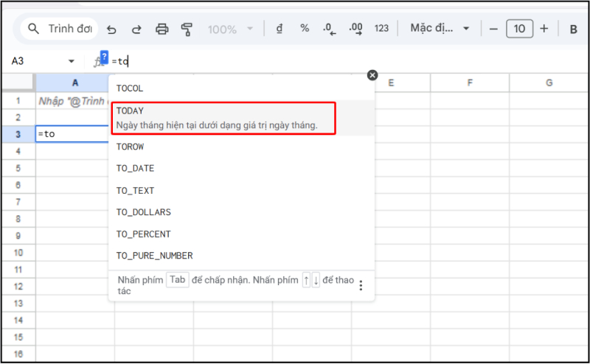Click the search magnifier icon in toolbar
590x364 pixels.
33,29
